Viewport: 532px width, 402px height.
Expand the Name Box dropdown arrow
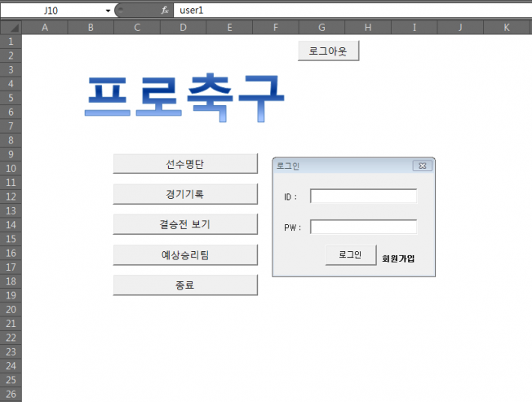(x=108, y=11)
